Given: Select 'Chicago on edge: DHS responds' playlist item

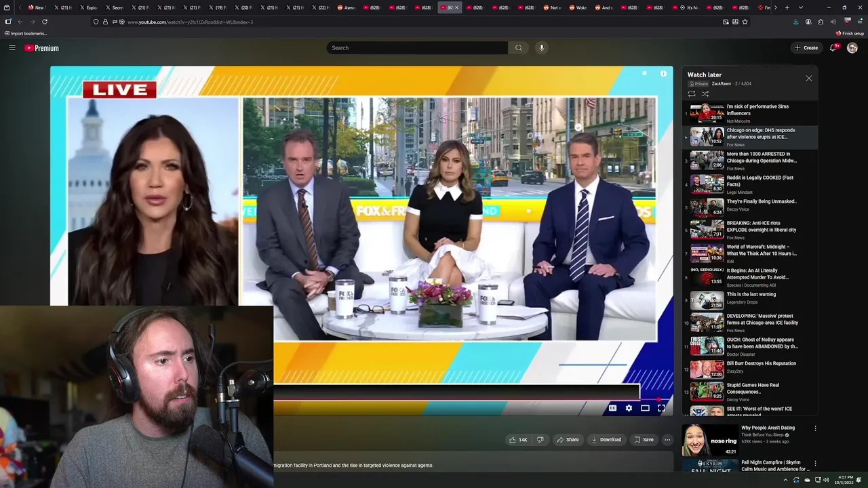Looking at the screenshot, I should pyautogui.click(x=749, y=136).
